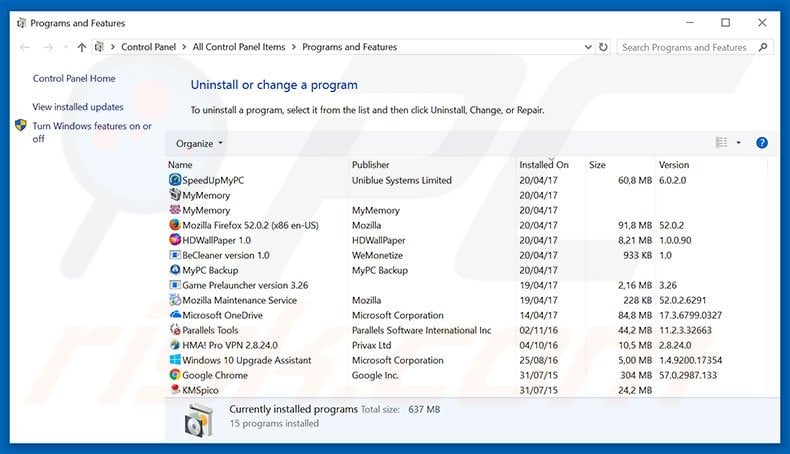The height and width of the screenshot is (454, 790).
Task: Click the Mozilla Firefox icon
Action: point(175,225)
